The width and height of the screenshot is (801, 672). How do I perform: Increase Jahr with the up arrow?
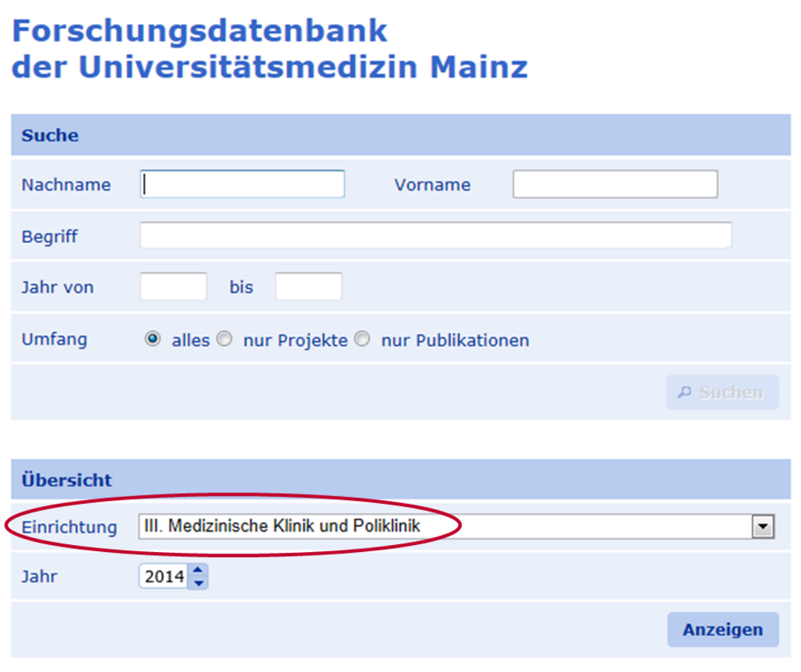point(198,570)
